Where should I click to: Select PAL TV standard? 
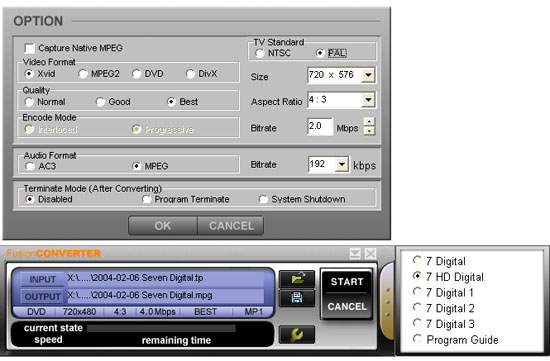coord(320,53)
